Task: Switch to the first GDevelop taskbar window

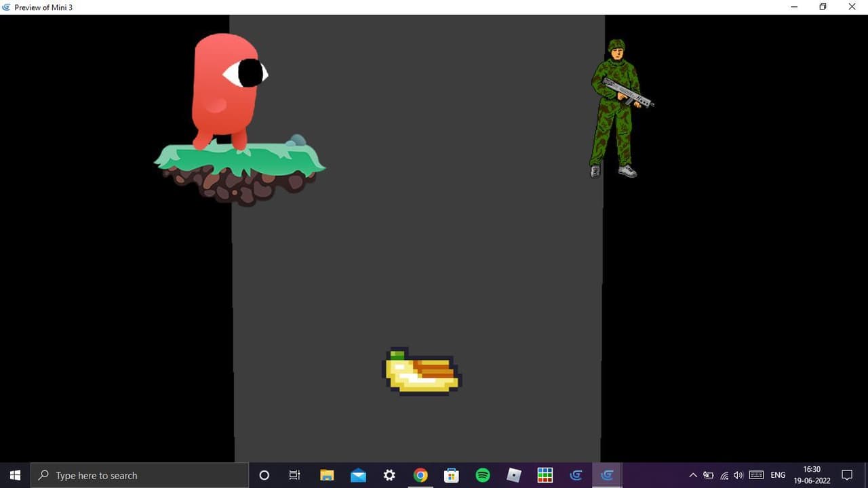Action: point(576,475)
